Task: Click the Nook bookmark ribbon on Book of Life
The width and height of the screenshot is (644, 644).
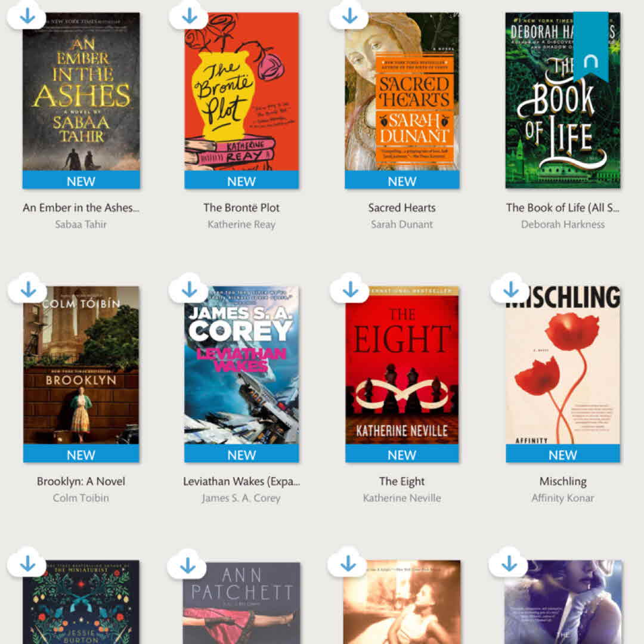Action: (590, 47)
